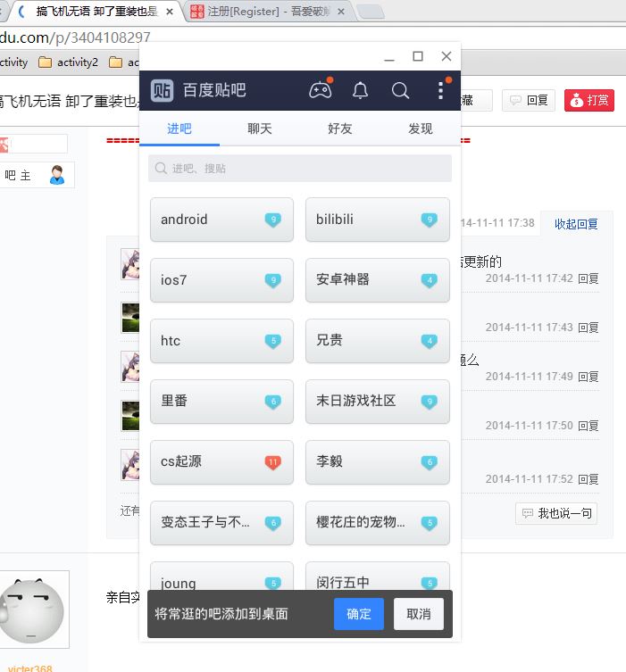Reply to the 17:52 comment

pos(588,479)
